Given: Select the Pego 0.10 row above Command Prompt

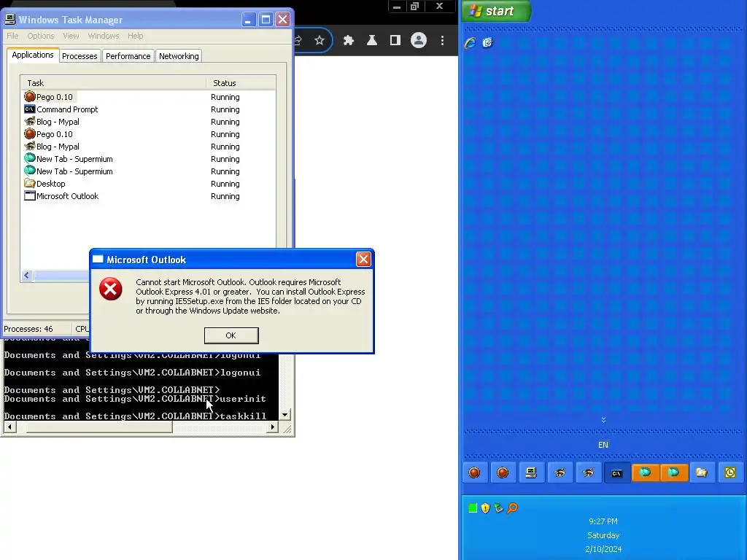Looking at the screenshot, I should pyautogui.click(x=148, y=97).
